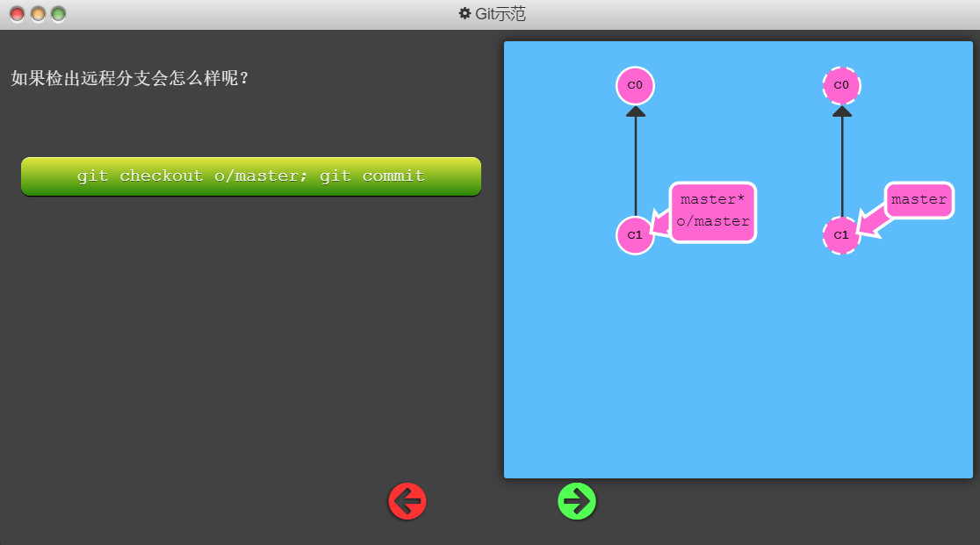
Task: Click the master* branch label
Action: point(712,200)
